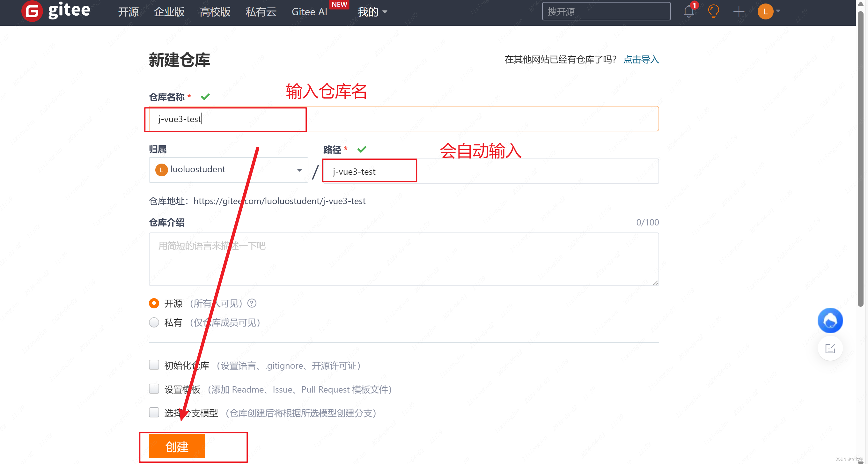868x464 pixels.
Task: Open the 高校版 nav item
Action: click(215, 12)
